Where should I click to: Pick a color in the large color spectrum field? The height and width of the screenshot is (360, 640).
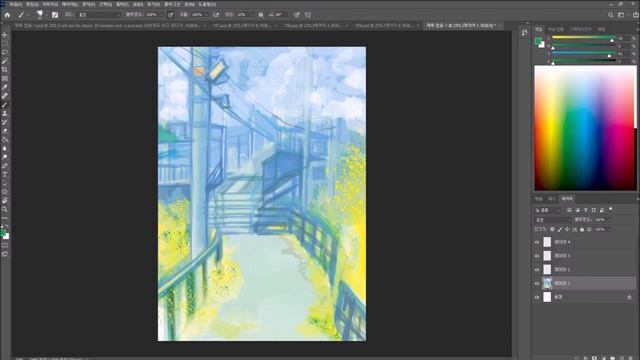(x=585, y=128)
